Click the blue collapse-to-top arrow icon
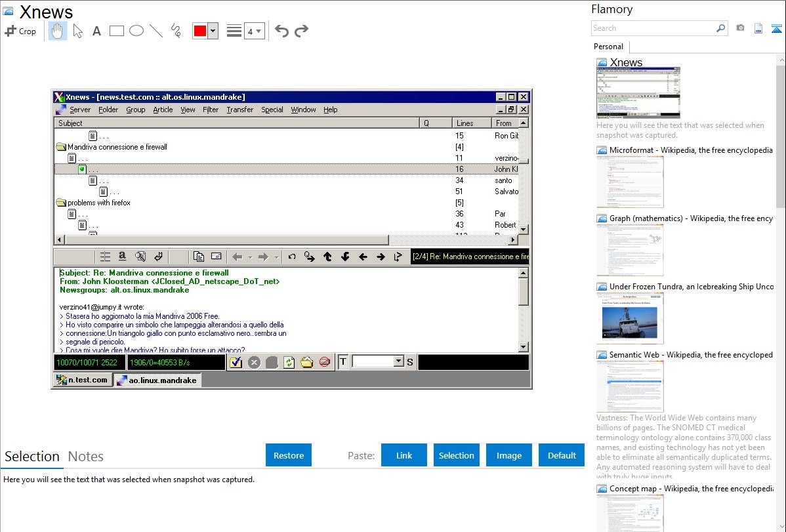The height and width of the screenshot is (532, 786). pos(776,28)
